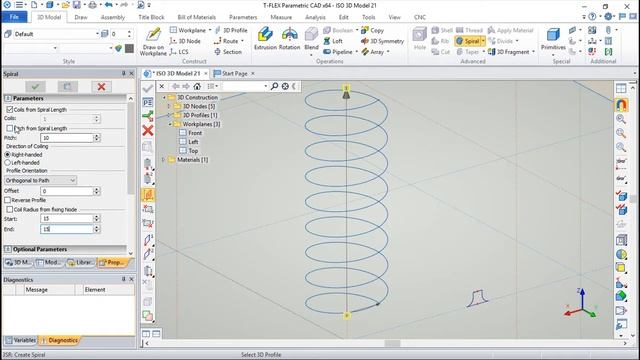Toggle Coils from Spiral Length checkbox
This screenshot has width=640, height=360.
tap(10, 109)
